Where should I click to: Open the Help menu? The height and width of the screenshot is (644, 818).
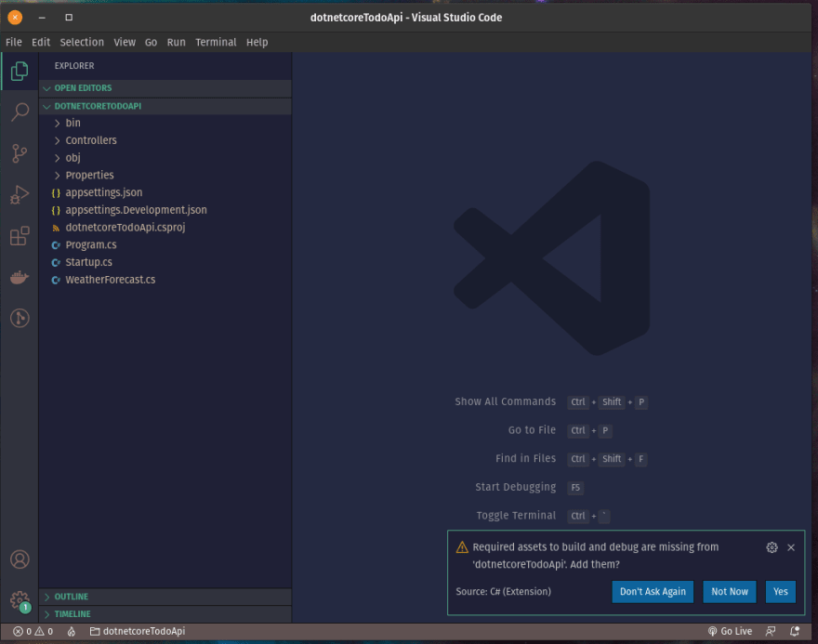(x=257, y=42)
